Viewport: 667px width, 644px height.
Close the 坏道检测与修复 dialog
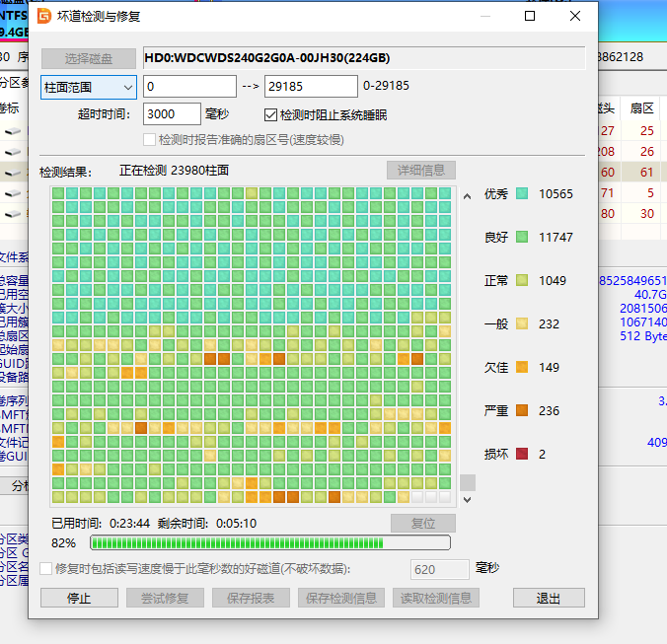point(575,16)
